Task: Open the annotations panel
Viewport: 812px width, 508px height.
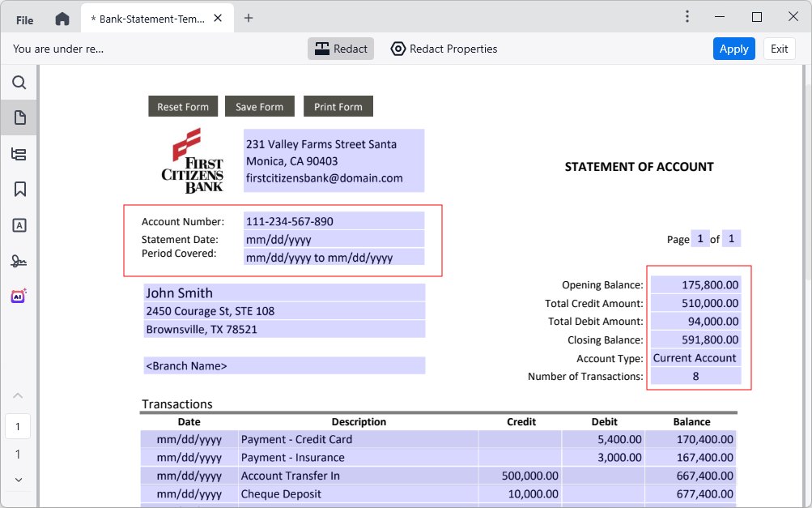Action: pos(18,224)
